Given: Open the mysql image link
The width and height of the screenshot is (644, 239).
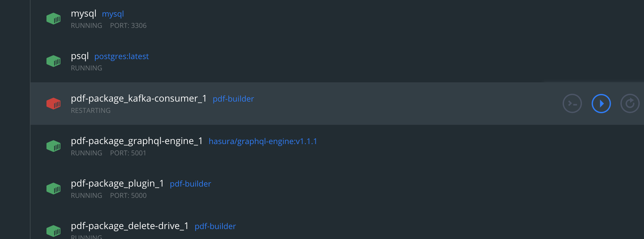Looking at the screenshot, I should tap(113, 14).
